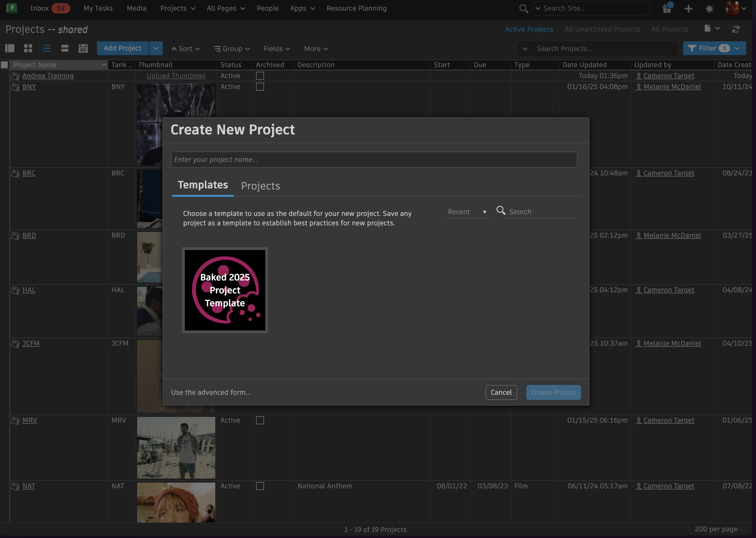The width and height of the screenshot is (756, 538).
Task: Open the Fields dropdown menu
Action: (277, 49)
